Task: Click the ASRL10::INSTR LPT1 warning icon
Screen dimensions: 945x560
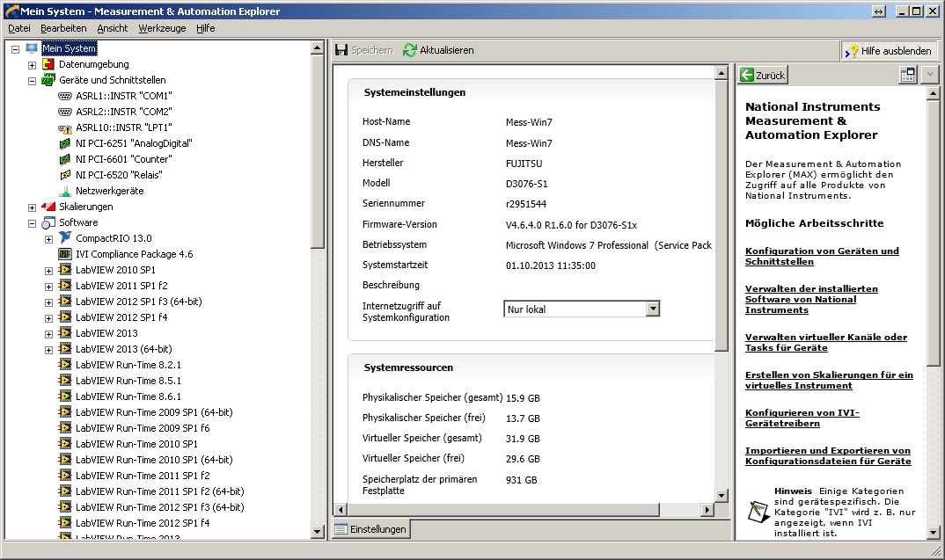Action: pos(65,127)
